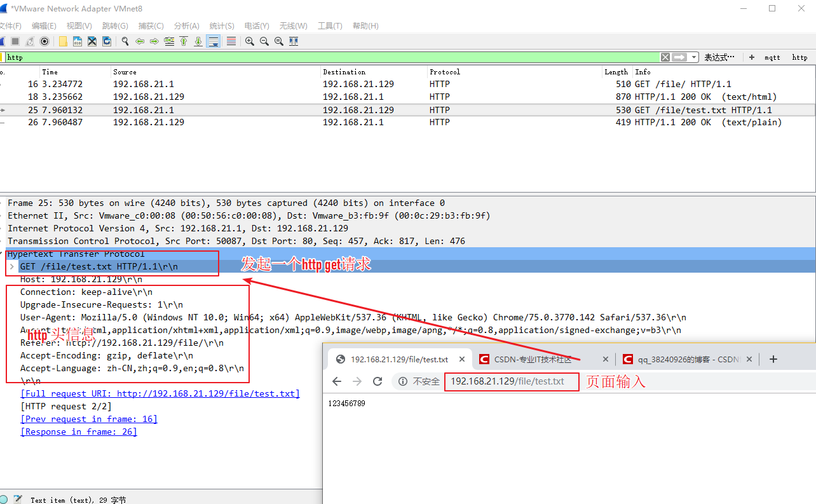Go forward to next packet
816x504 pixels.
pyautogui.click(x=154, y=41)
